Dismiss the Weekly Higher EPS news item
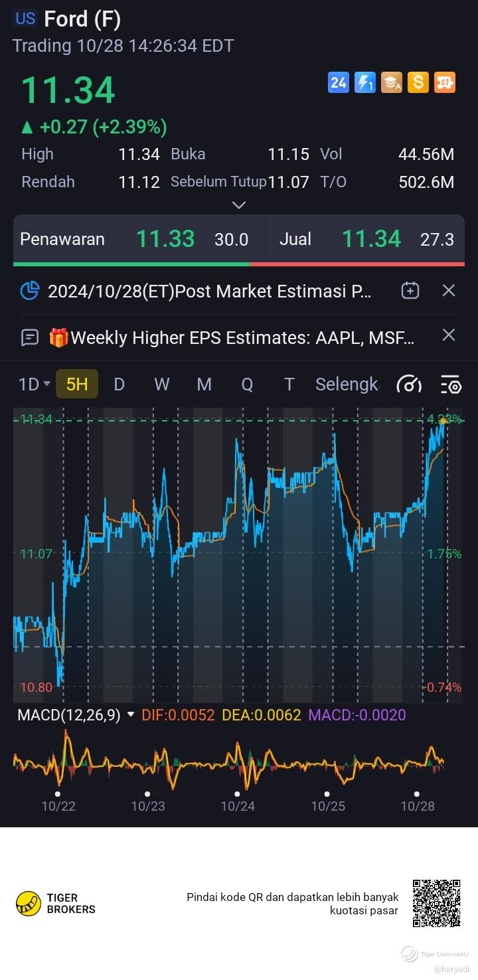 pyautogui.click(x=449, y=335)
